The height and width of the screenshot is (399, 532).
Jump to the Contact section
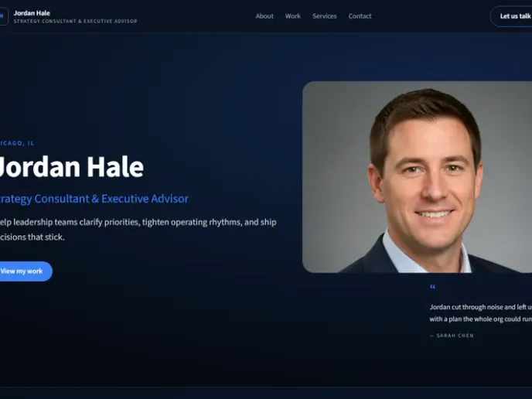point(360,16)
